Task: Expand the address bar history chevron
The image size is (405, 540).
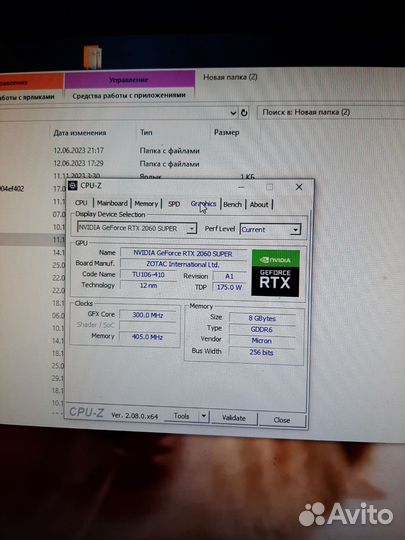Action: point(233,113)
